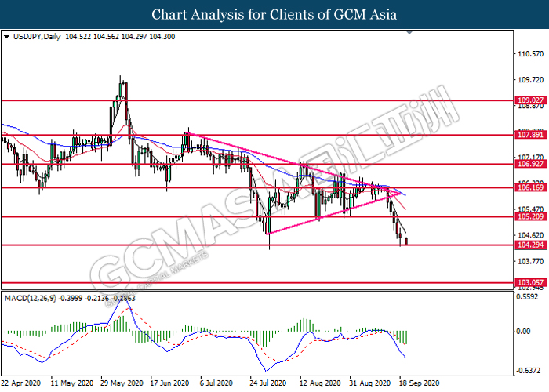Click the 107.891 price level label
Image resolution: width=549 pixels, height=392 pixels.
click(x=530, y=135)
